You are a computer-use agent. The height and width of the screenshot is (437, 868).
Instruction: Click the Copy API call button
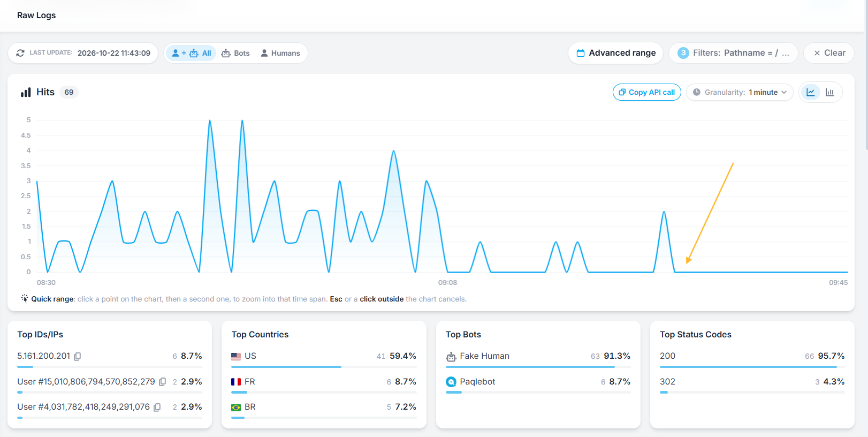[x=647, y=92]
